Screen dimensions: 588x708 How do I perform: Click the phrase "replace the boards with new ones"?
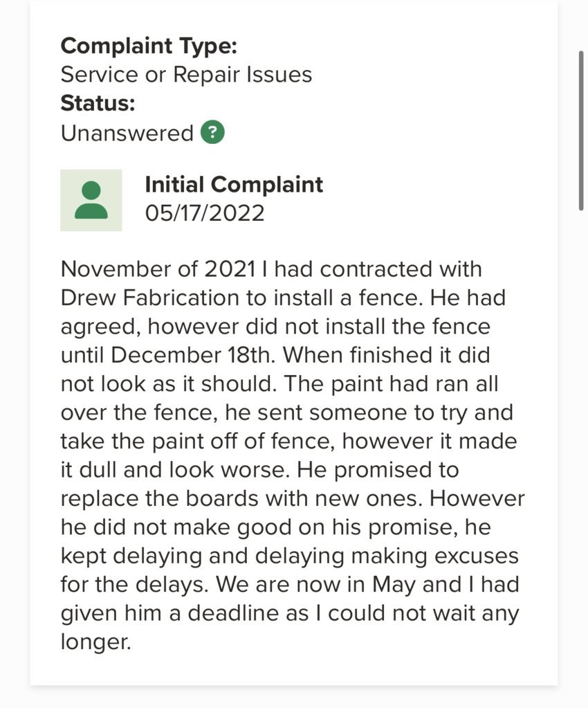(x=241, y=498)
